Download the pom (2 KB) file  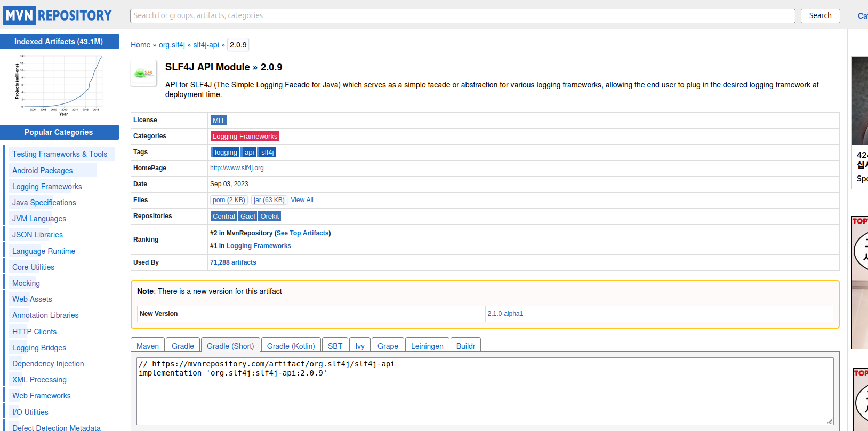(x=229, y=200)
